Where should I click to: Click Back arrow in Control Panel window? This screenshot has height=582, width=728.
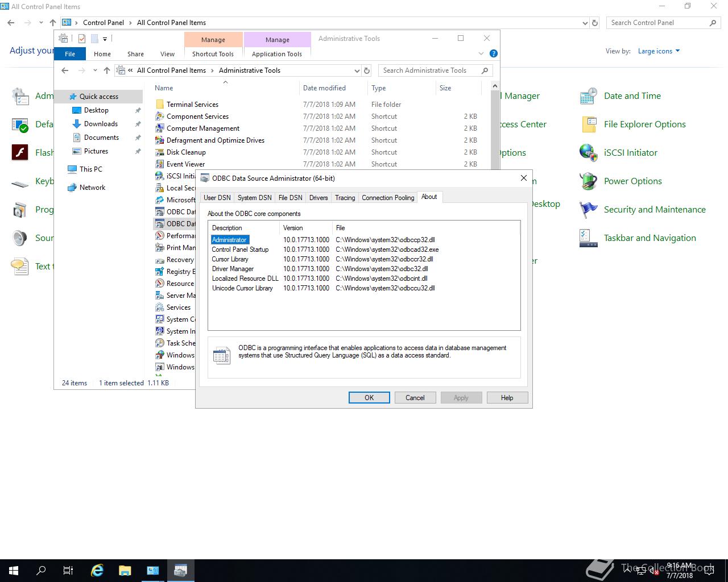(11, 23)
